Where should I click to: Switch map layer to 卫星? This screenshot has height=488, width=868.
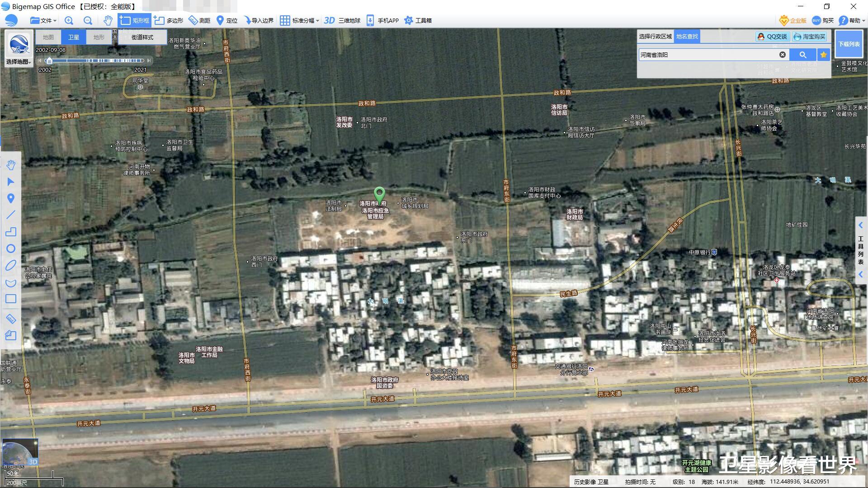(x=73, y=38)
